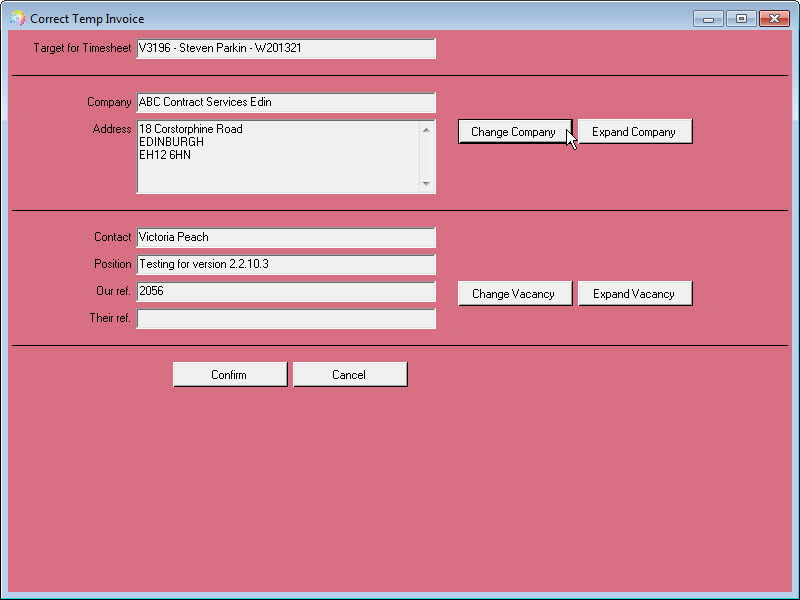Click the 'Their ref.' label
The height and width of the screenshot is (600, 800).
110,318
